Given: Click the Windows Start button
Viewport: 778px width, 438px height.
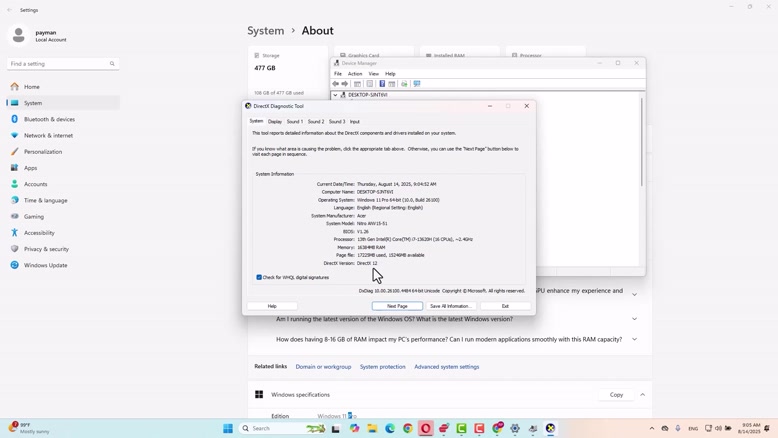Looking at the screenshot, I should [228, 428].
